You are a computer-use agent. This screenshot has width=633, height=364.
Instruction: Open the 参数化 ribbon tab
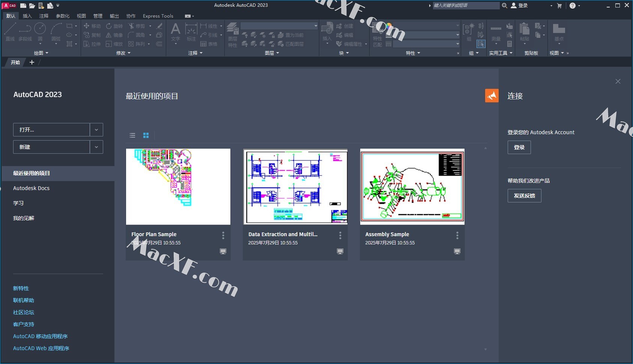(x=63, y=16)
